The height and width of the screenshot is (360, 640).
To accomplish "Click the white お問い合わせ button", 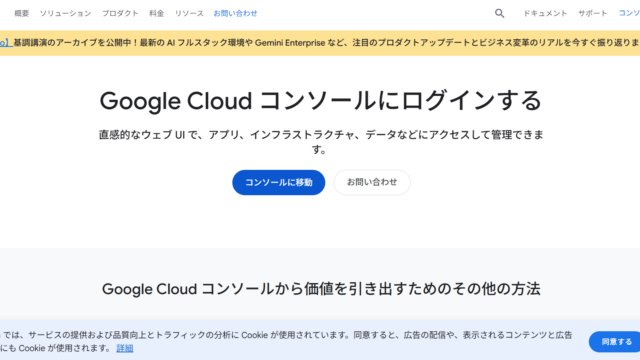I will pos(372,182).
